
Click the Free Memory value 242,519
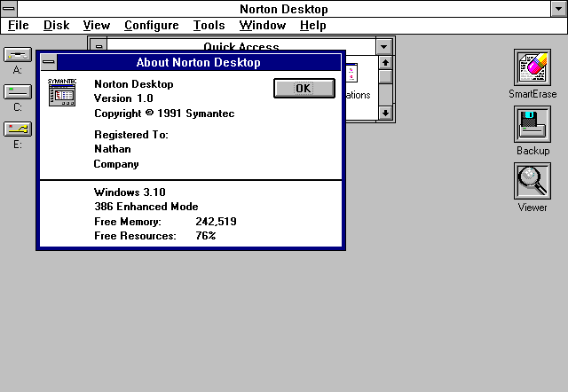tap(216, 222)
